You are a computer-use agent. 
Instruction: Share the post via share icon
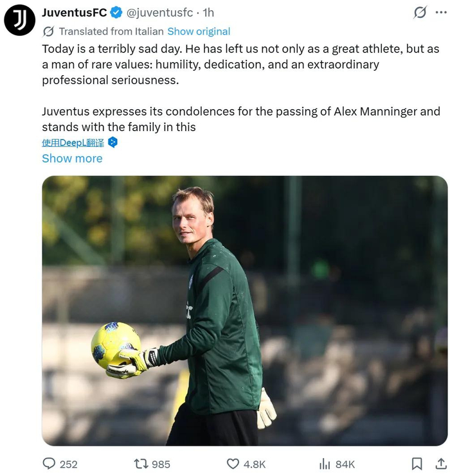click(441, 463)
